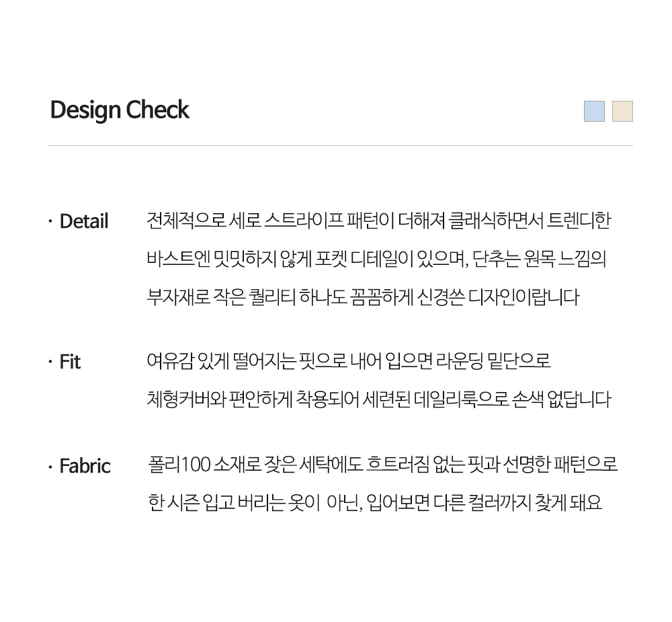
Task: Click the bullet before Fabric
Action: 50,466
